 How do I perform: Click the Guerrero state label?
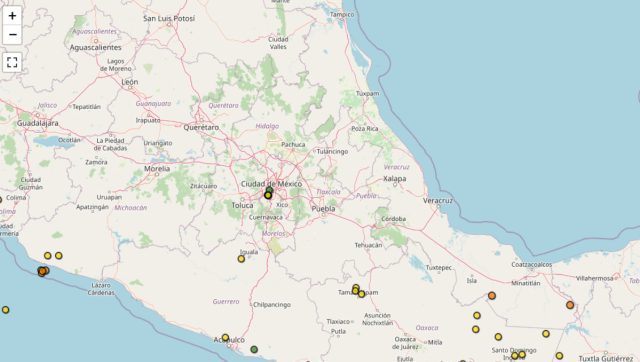[226, 302]
